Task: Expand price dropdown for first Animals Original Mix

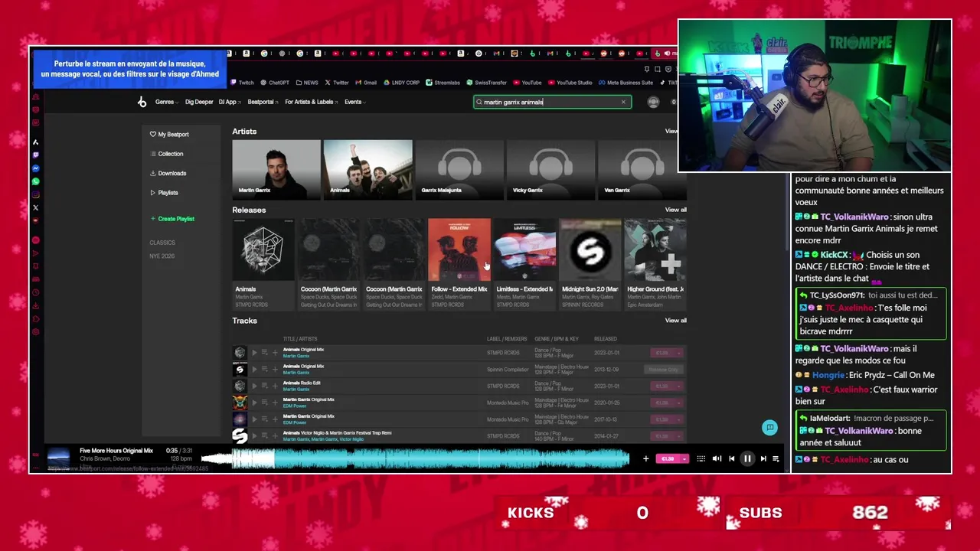Action: [x=678, y=353]
